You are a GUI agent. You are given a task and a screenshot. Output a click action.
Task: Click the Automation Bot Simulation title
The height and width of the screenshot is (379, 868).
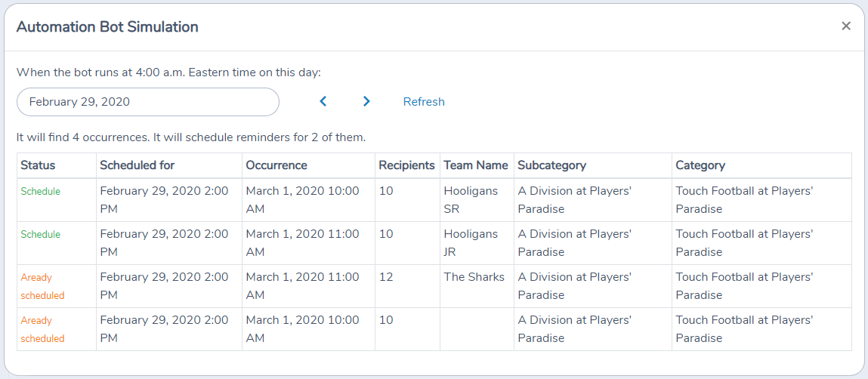(107, 26)
